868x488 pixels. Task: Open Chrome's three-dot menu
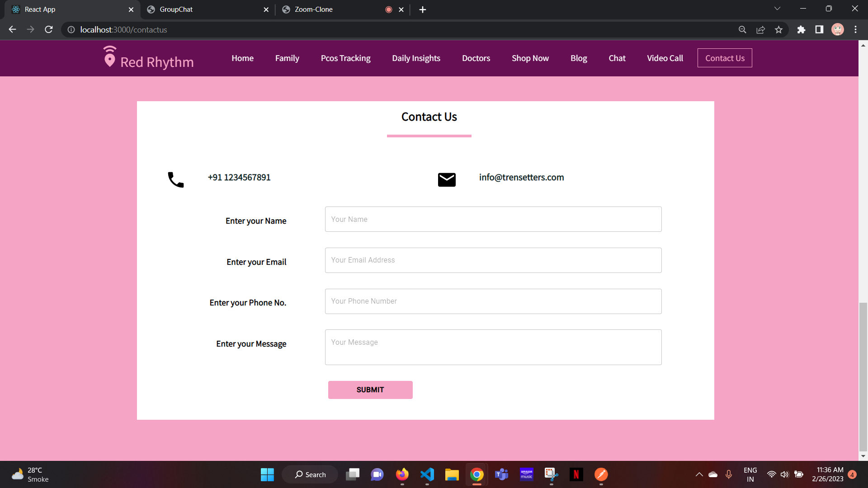tap(855, 30)
